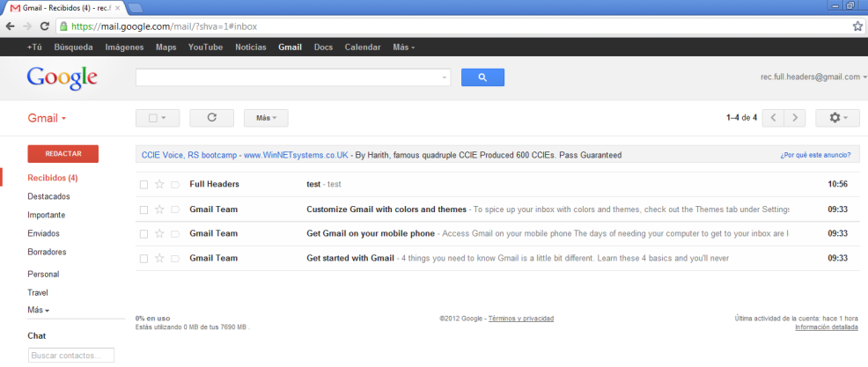The width and height of the screenshot is (868, 367).
Task: Open the Más actions dropdown in toolbar
Action: point(266,118)
